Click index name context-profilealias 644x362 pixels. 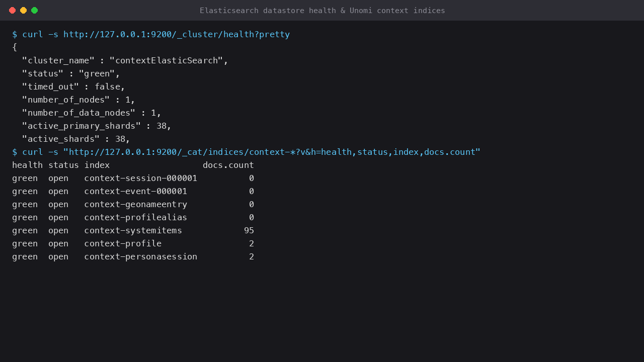point(136,217)
